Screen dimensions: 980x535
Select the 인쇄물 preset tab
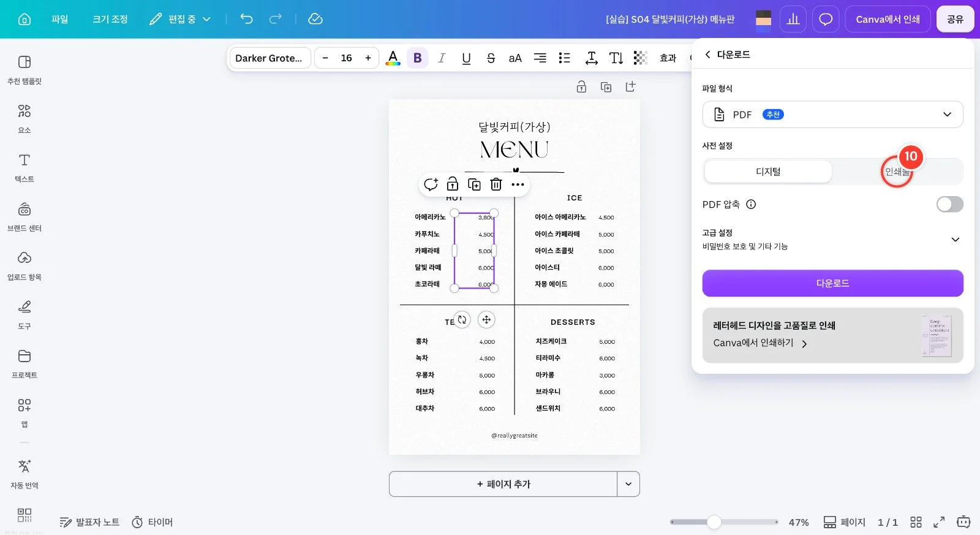point(897,172)
